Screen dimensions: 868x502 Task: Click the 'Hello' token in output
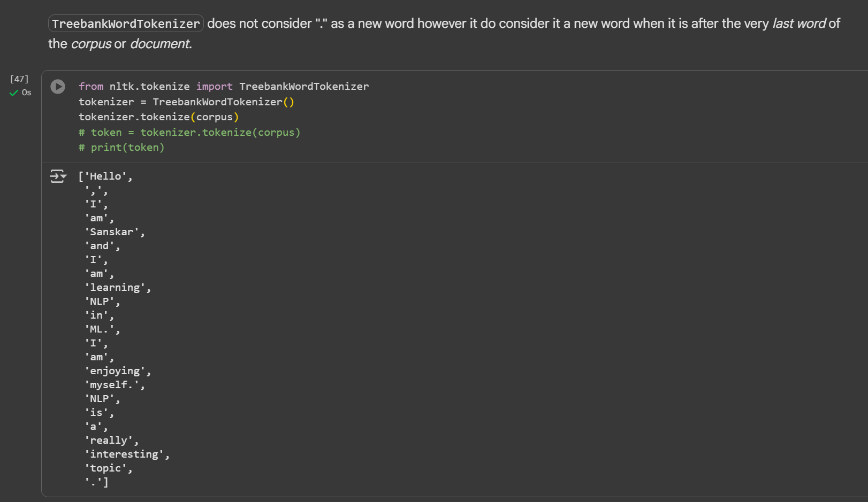pyautogui.click(x=105, y=176)
